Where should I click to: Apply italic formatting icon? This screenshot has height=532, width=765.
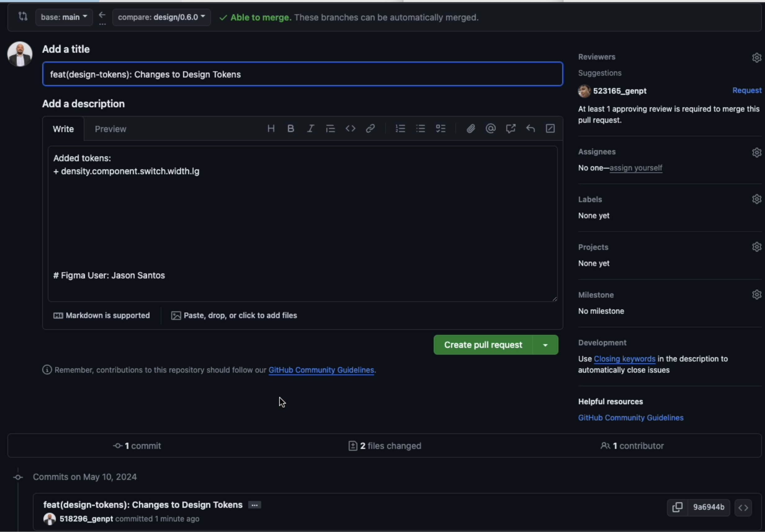[311, 129]
